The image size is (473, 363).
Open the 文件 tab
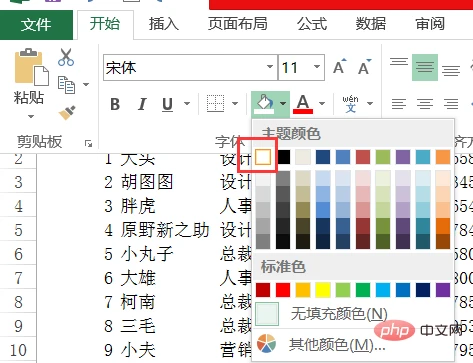coord(36,25)
